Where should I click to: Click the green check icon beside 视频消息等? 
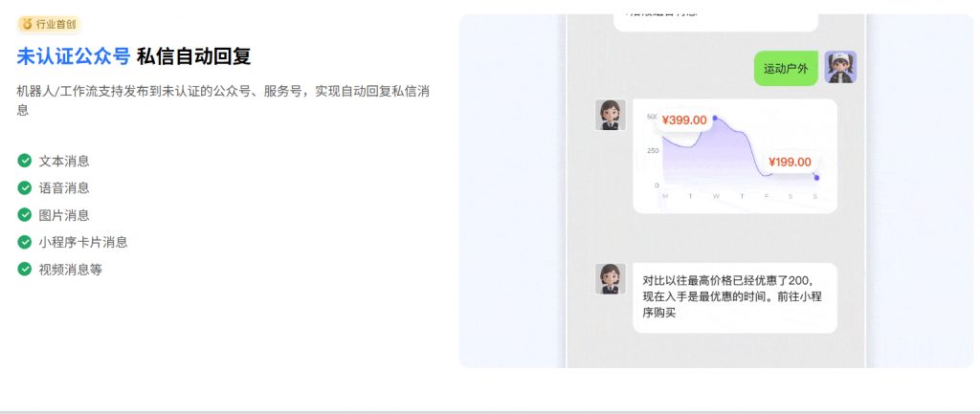[x=24, y=269]
